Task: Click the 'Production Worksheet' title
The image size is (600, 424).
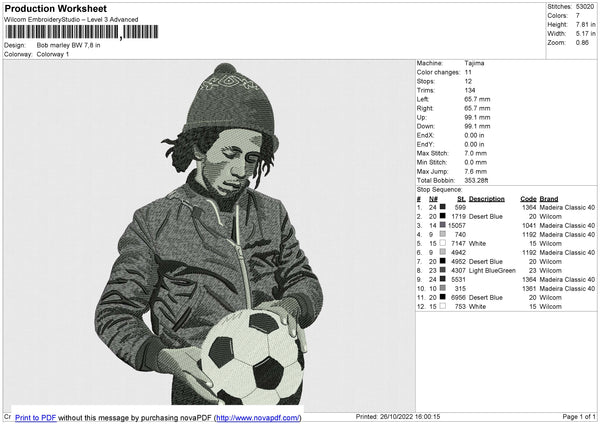Action: (x=55, y=8)
